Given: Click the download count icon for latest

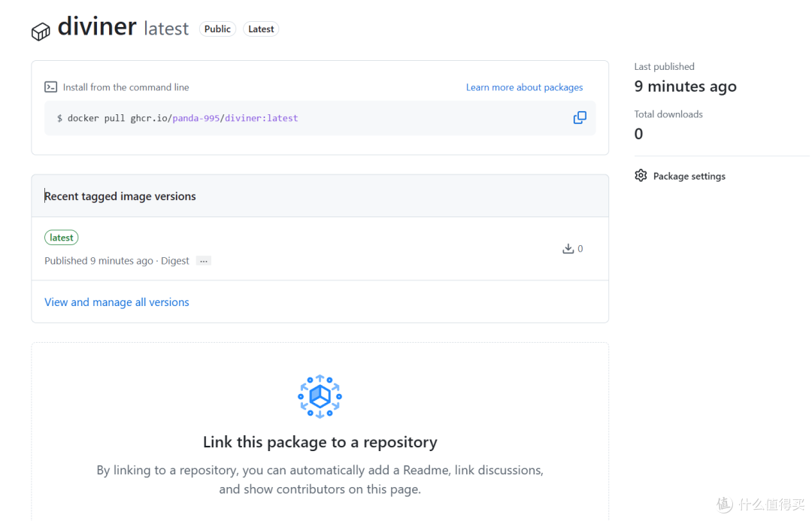Looking at the screenshot, I should [x=568, y=249].
